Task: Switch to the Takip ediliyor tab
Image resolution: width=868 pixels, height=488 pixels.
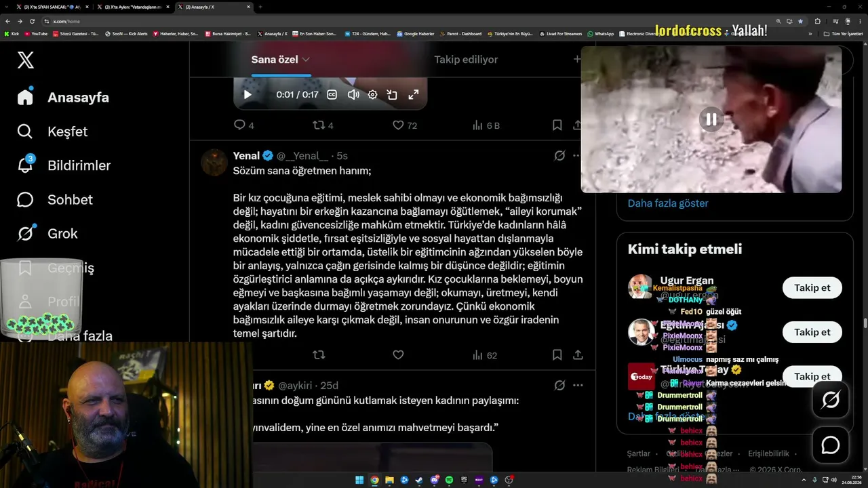Action: tap(466, 60)
